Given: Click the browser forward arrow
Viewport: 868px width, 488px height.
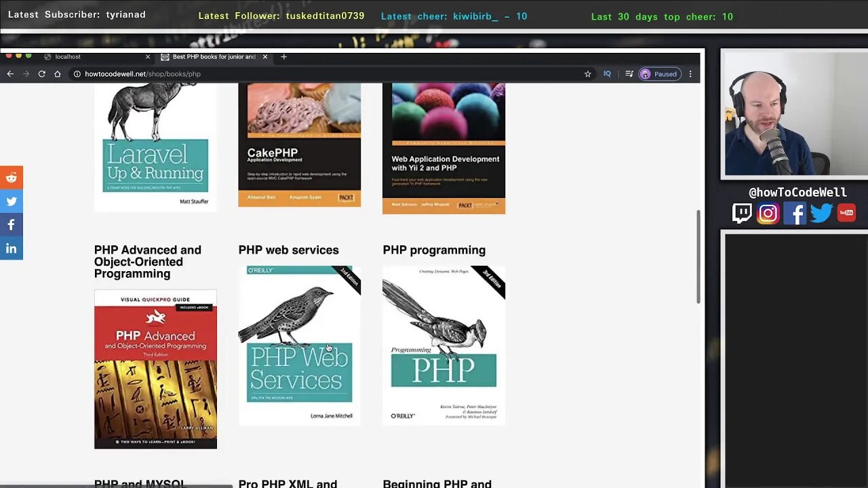Looking at the screenshot, I should (26, 74).
